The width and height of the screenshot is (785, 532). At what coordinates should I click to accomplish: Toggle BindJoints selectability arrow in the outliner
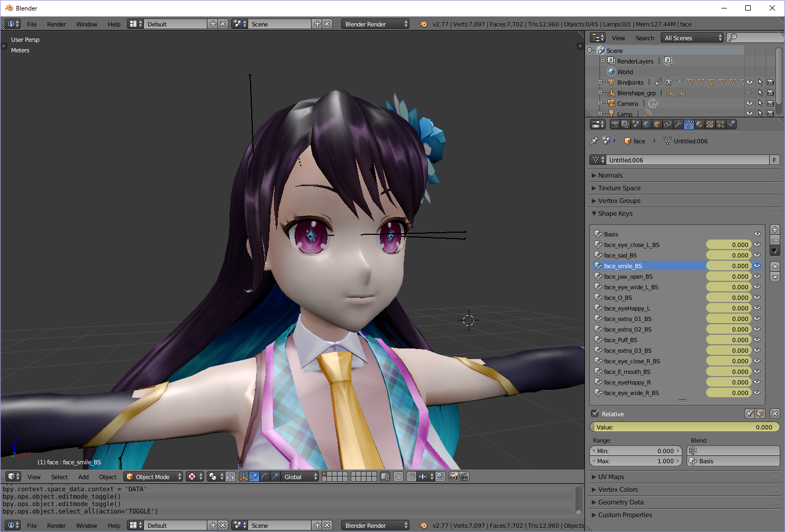point(760,82)
